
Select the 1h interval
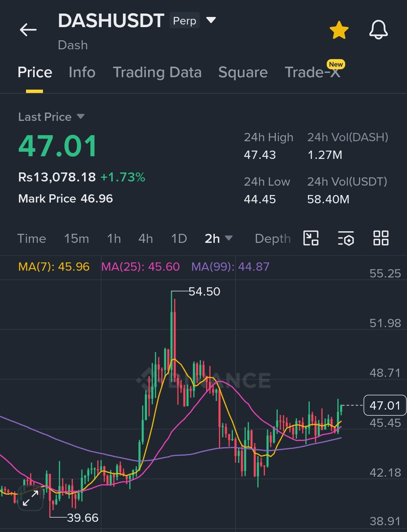coord(114,239)
